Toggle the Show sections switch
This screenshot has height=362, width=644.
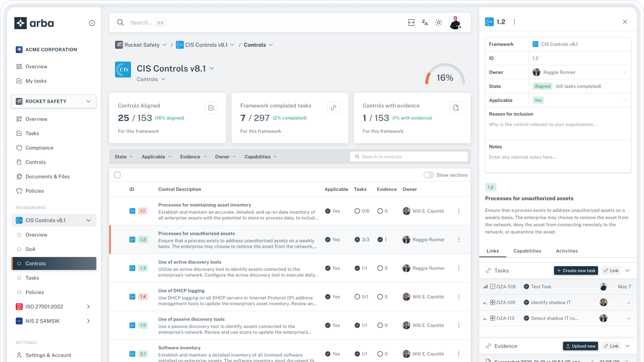pos(429,175)
